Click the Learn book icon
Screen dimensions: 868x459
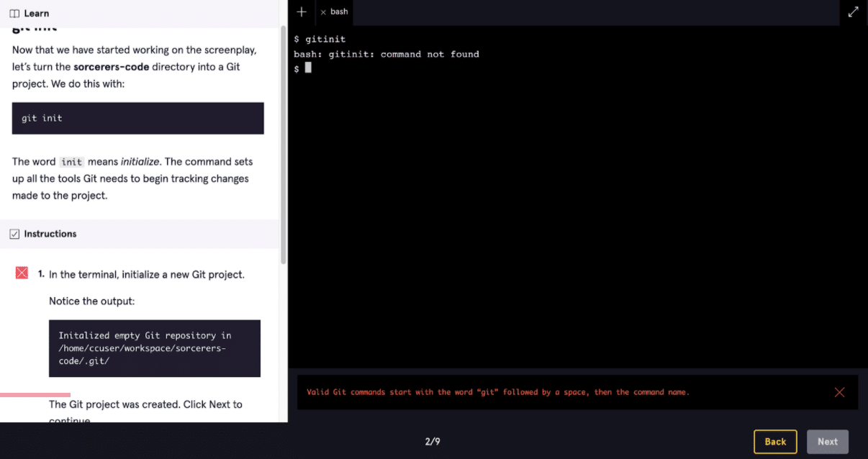coord(14,13)
